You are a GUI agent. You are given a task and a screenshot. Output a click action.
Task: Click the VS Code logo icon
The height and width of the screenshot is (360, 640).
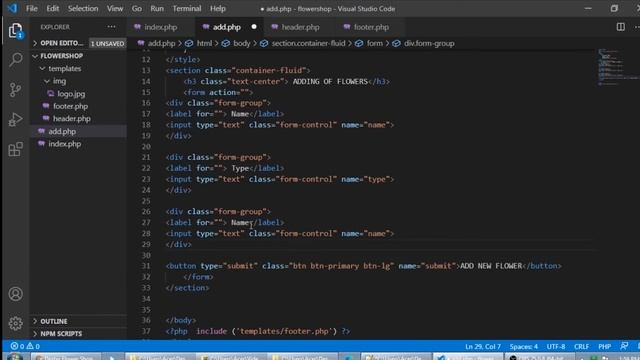(x=12, y=8)
